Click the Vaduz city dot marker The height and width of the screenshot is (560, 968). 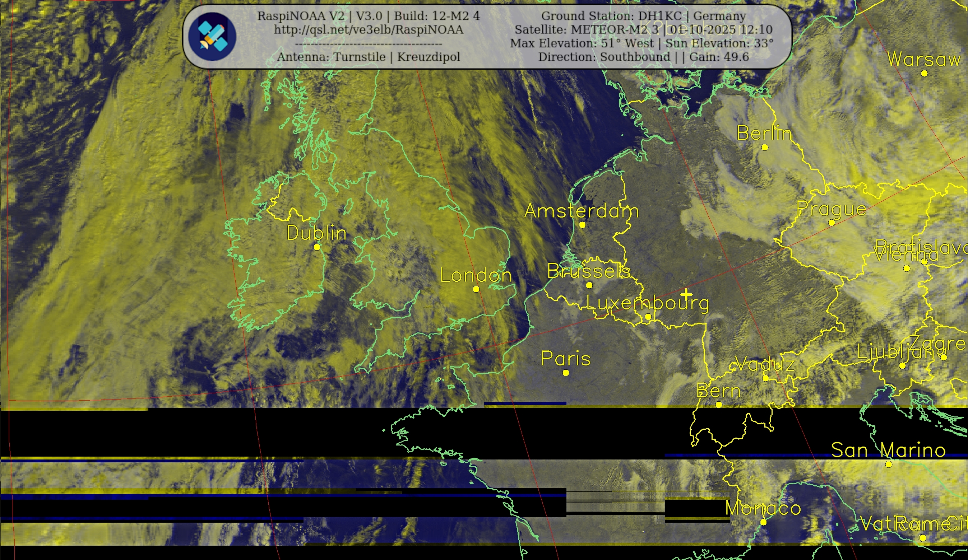(765, 378)
